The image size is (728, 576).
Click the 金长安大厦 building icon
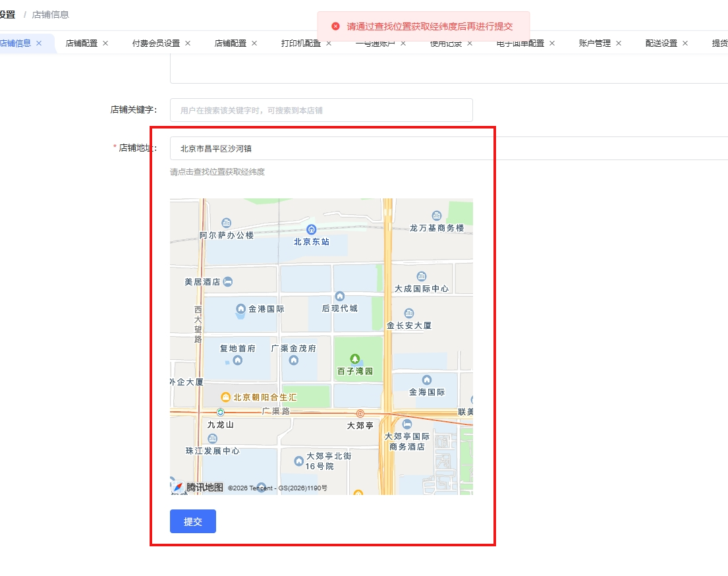(409, 313)
